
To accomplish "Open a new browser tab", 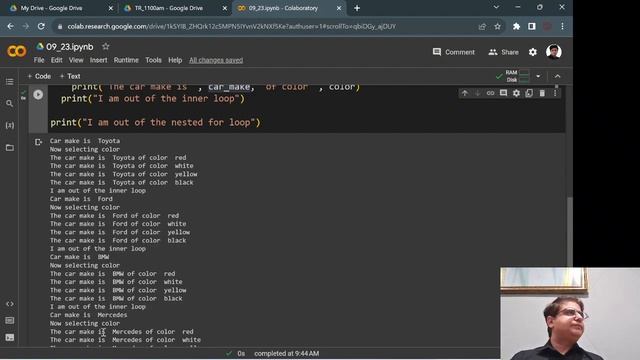I will [357, 8].
